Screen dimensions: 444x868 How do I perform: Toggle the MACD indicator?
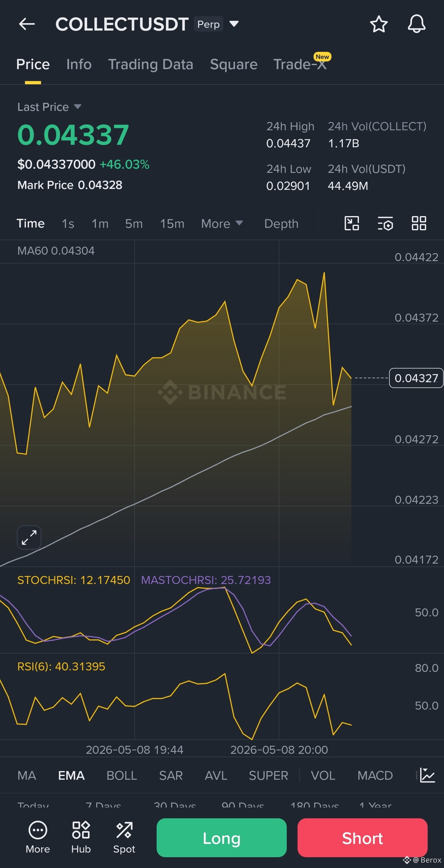[375, 775]
